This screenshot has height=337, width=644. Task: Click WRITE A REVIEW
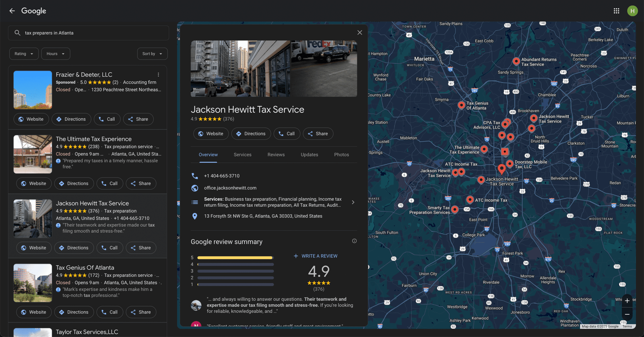[x=316, y=256]
